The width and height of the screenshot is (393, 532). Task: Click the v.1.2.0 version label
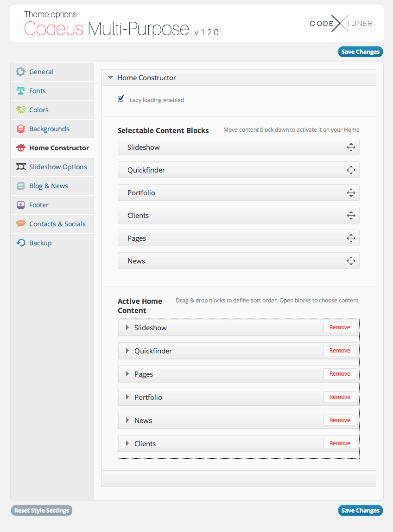(206, 32)
